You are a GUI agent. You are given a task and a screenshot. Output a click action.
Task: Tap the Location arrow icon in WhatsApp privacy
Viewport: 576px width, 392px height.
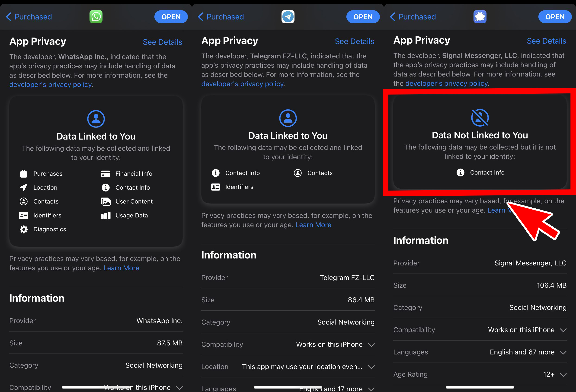click(x=24, y=188)
